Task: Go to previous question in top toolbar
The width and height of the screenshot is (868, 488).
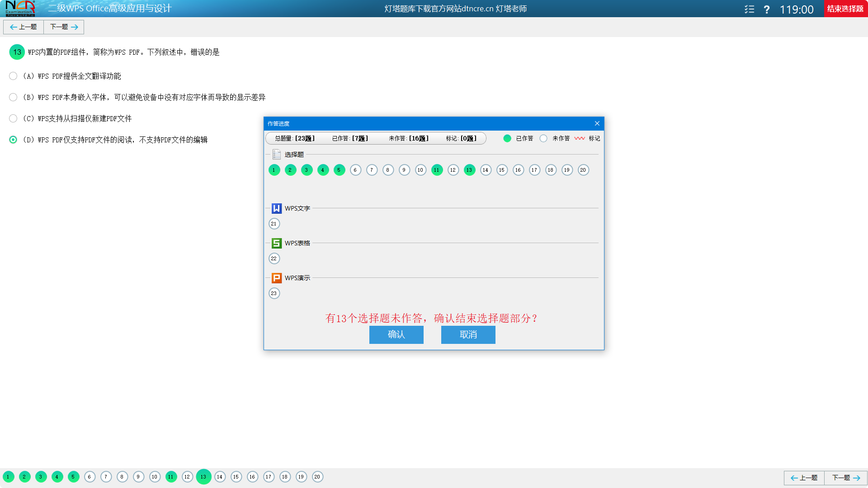Action: [x=24, y=27]
